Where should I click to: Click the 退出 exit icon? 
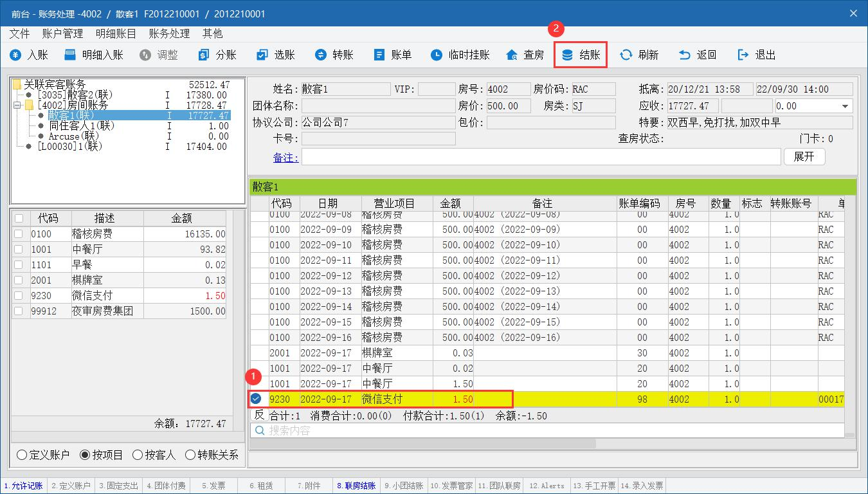[743, 55]
